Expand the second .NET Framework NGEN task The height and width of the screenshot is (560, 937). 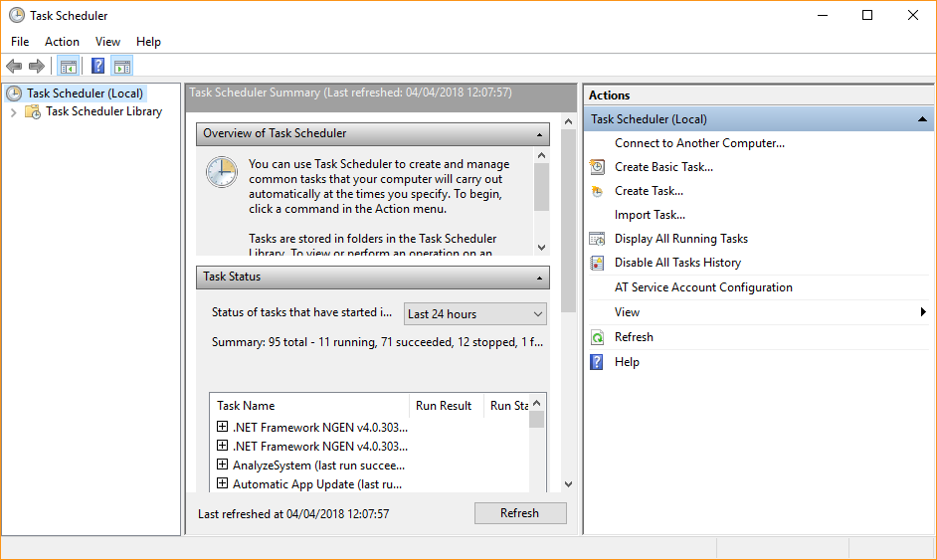[x=222, y=446]
